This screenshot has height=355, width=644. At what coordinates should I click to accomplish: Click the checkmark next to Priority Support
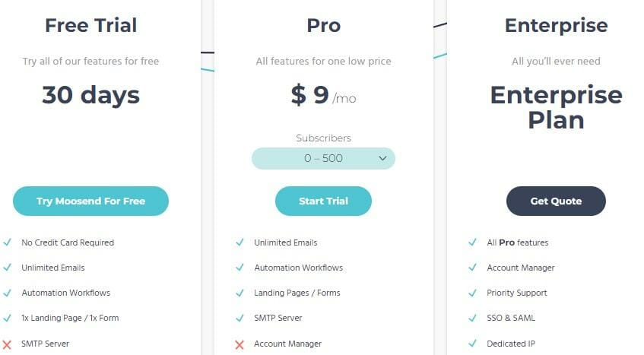pyautogui.click(x=472, y=293)
